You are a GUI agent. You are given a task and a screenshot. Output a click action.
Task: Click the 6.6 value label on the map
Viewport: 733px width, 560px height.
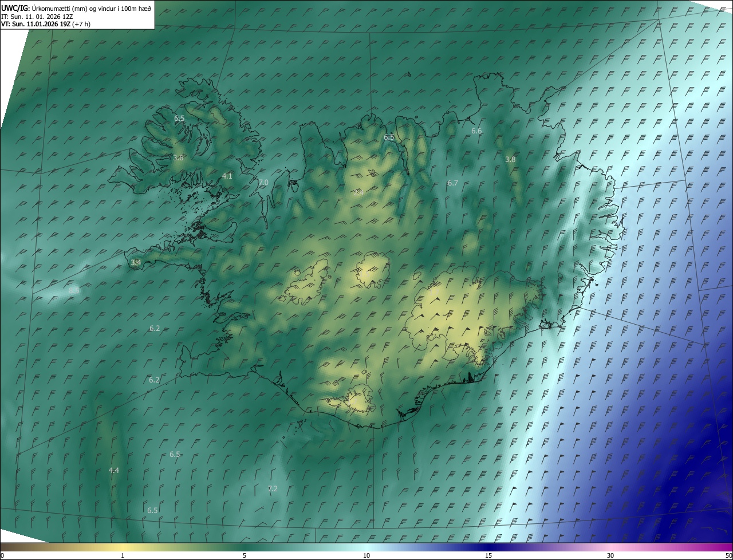point(476,131)
